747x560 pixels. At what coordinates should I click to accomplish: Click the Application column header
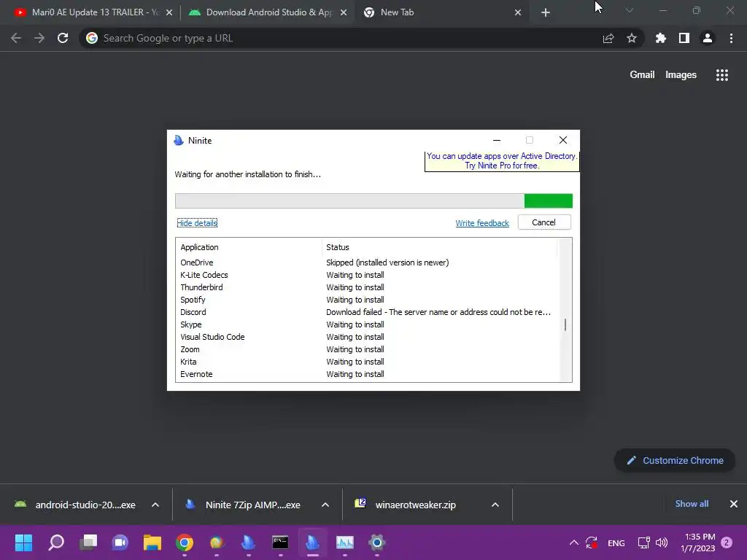pos(249,247)
